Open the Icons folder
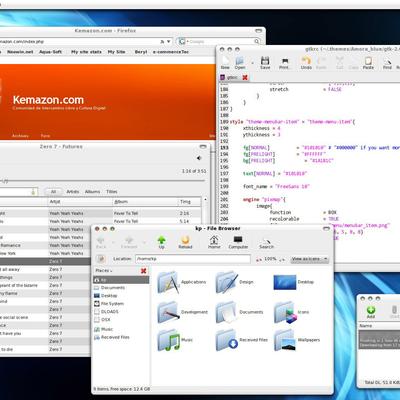The width and height of the screenshot is (400, 400). click(286, 312)
